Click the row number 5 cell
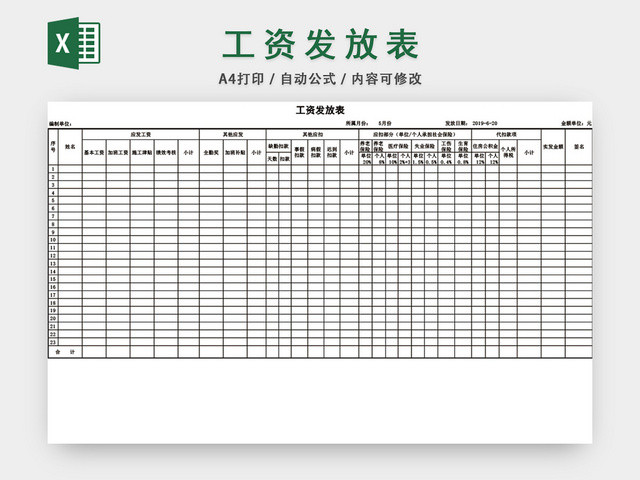 (x=53, y=200)
